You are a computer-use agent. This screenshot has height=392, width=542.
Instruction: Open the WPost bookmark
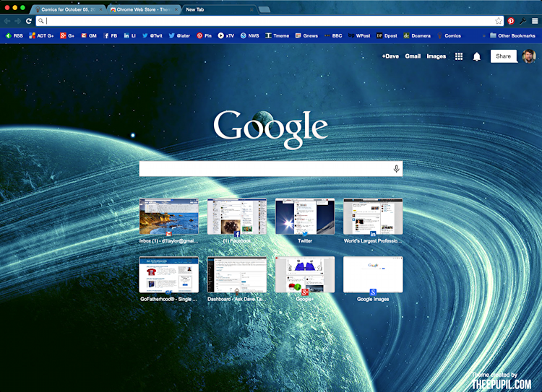click(x=359, y=35)
